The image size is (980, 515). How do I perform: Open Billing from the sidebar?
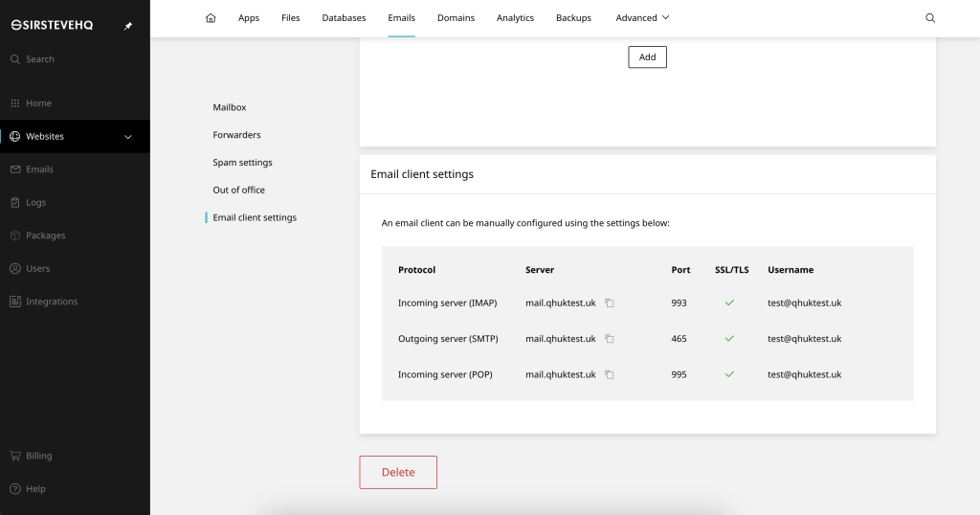point(38,456)
